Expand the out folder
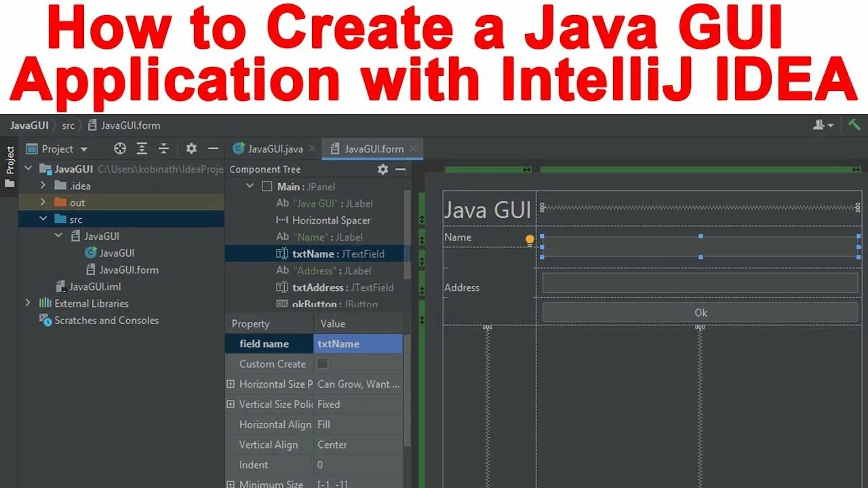Screen dimensions: 868x488 tap(43, 202)
